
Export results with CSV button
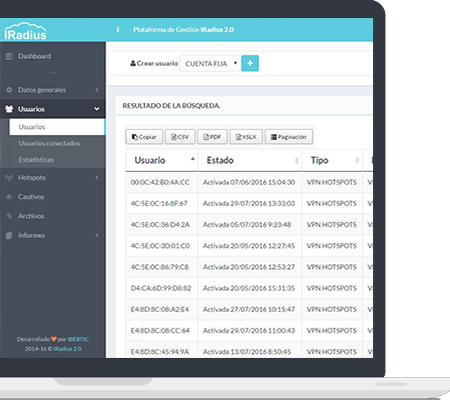coord(180,137)
